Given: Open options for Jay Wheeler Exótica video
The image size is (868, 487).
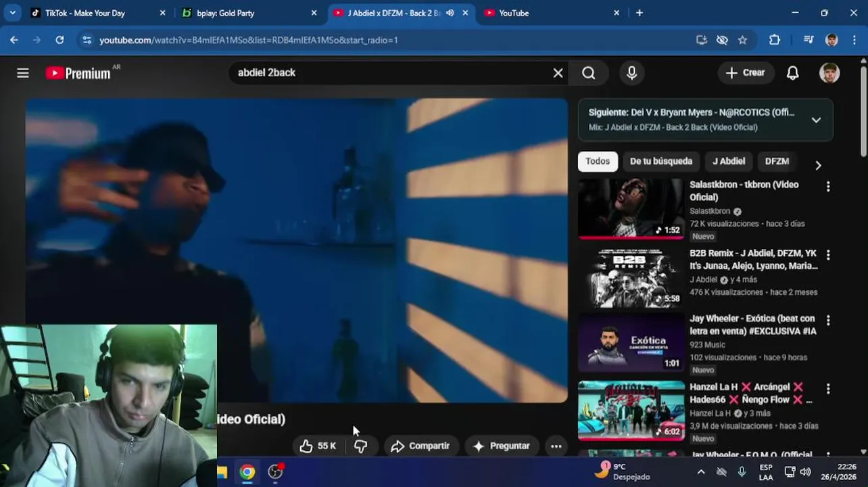Looking at the screenshot, I should [x=828, y=320].
